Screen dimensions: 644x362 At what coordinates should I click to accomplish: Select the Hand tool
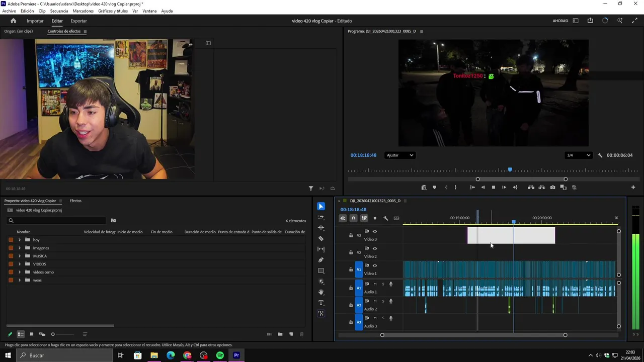tap(321, 292)
